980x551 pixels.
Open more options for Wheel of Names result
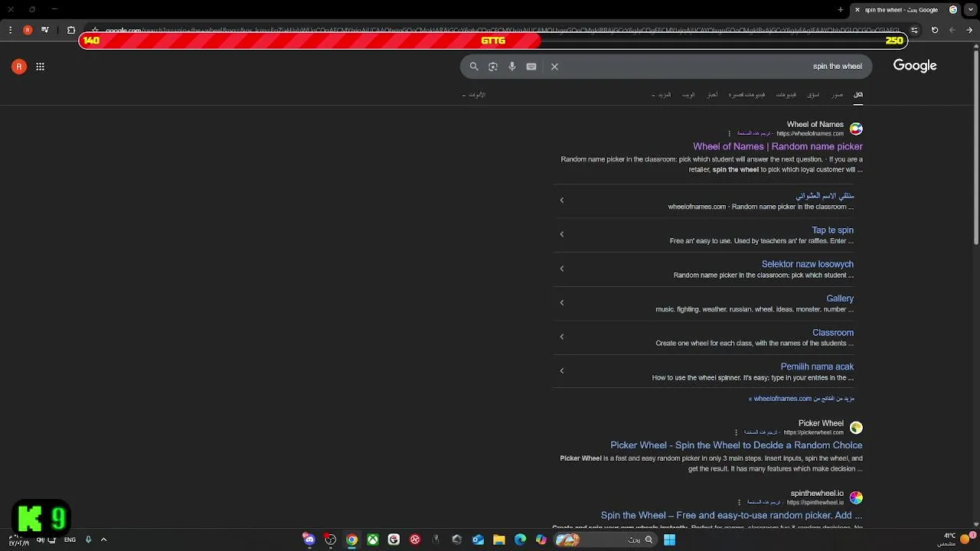[x=730, y=133]
